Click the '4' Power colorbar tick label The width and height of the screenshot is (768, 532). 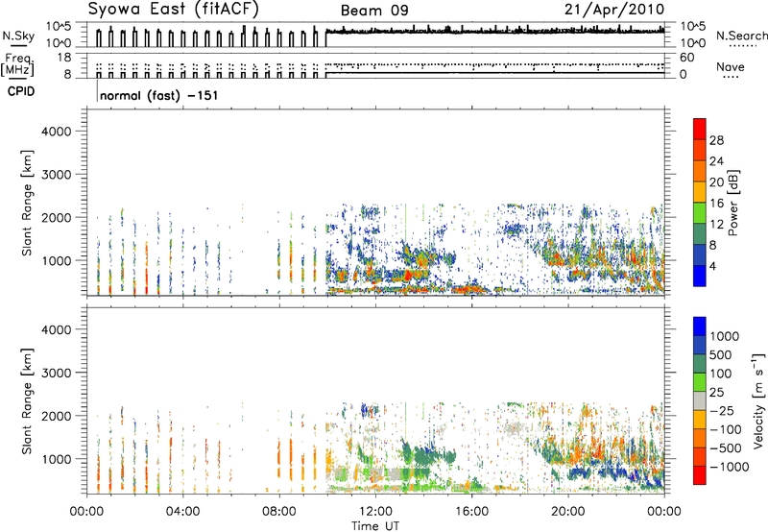712,267
